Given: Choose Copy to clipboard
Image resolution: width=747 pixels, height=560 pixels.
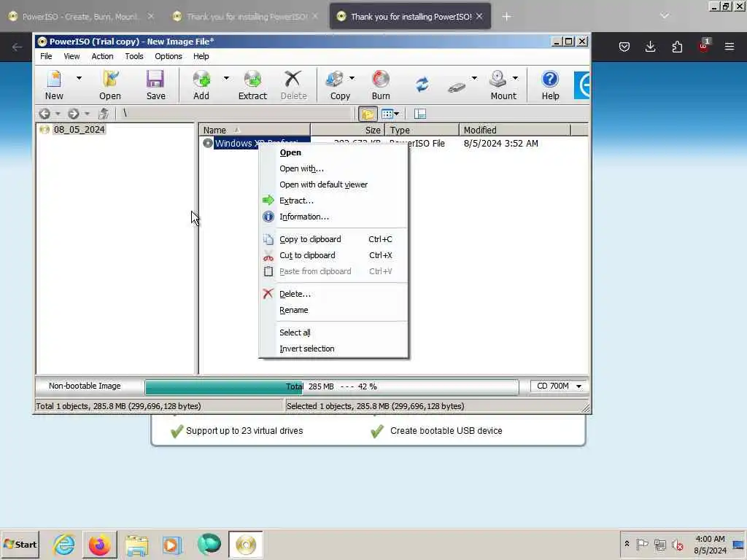Looking at the screenshot, I should pos(333,239).
